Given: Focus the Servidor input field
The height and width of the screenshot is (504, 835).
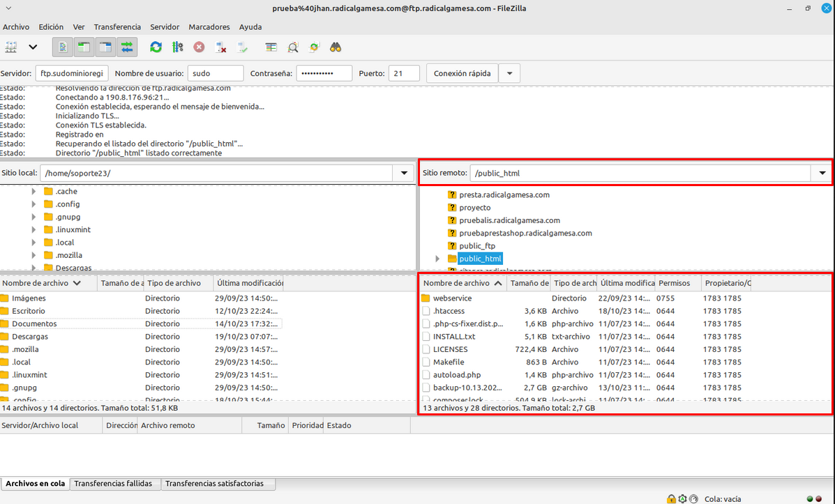Looking at the screenshot, I should click(72, 73).
